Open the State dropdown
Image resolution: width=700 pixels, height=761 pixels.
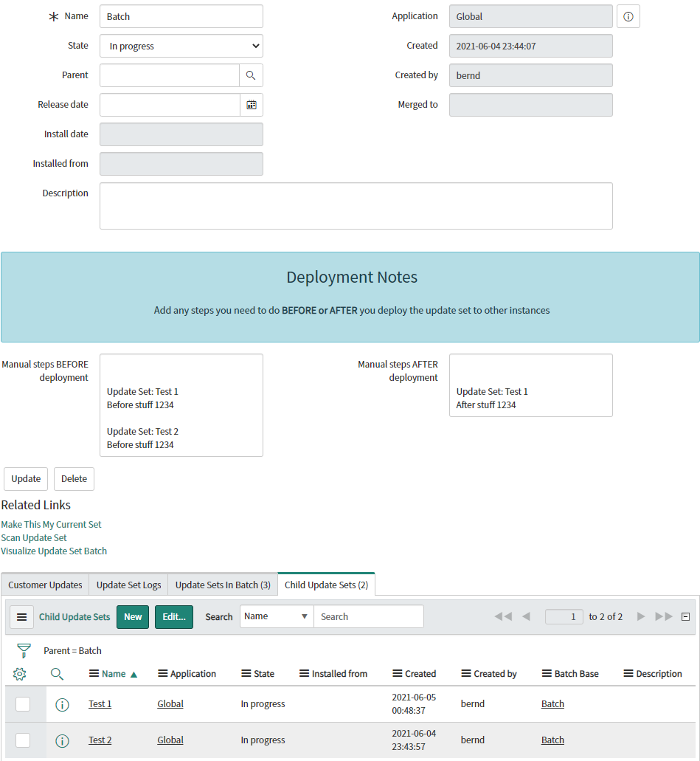(x=181, y=46)
